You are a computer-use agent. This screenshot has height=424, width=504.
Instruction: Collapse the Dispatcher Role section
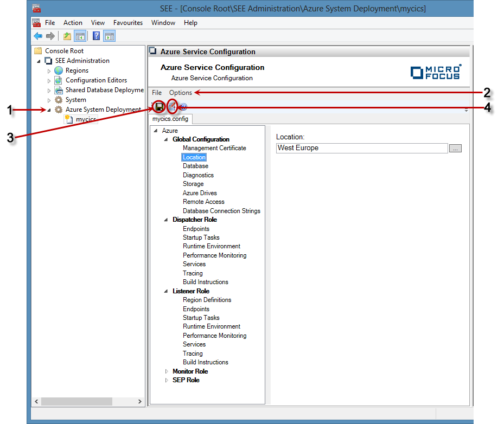click(167, 220)
